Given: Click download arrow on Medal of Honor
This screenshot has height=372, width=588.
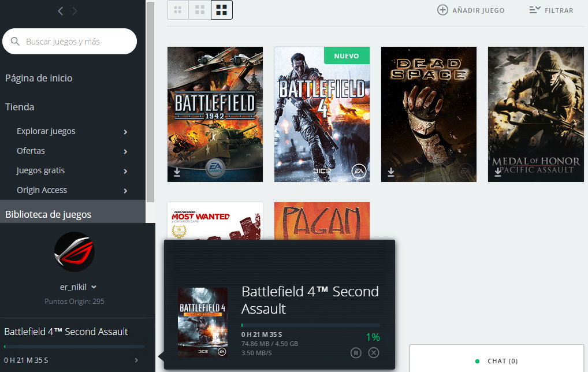Looking at the screenshot, I should pos(498,172).
